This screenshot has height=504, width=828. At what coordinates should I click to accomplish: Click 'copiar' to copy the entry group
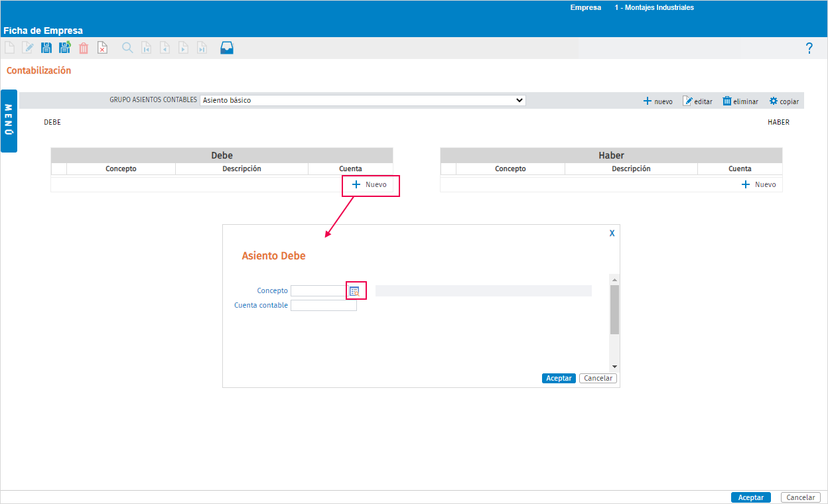784,101
